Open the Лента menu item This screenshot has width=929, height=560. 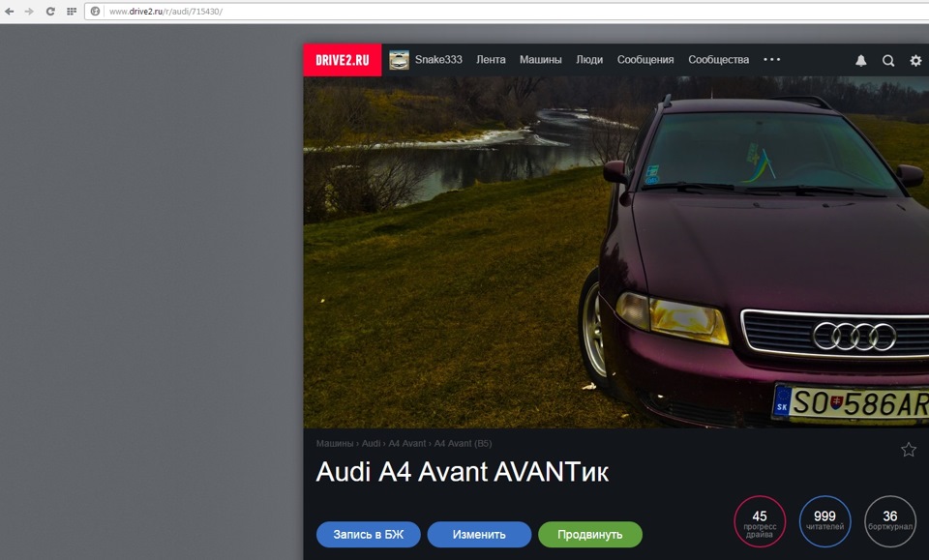click(x=492, y=60)
